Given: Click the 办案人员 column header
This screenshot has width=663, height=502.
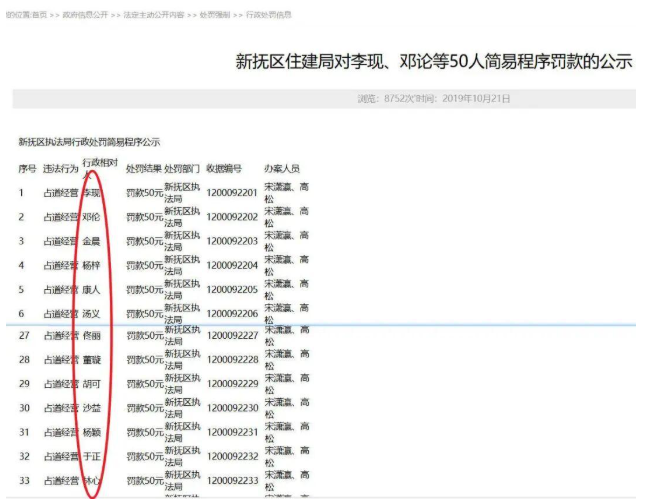Looking at the screenshot, I should click(282, 169).
